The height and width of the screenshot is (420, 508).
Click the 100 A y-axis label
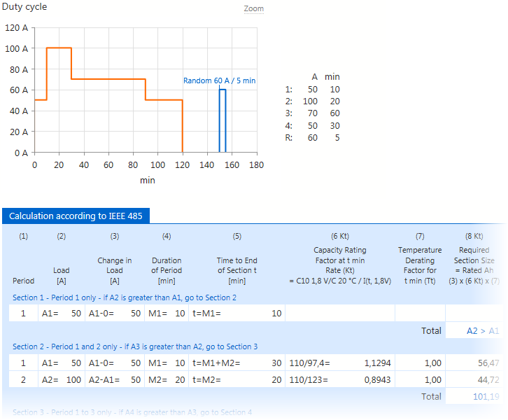pyautogui.click(x=17, y=48)
